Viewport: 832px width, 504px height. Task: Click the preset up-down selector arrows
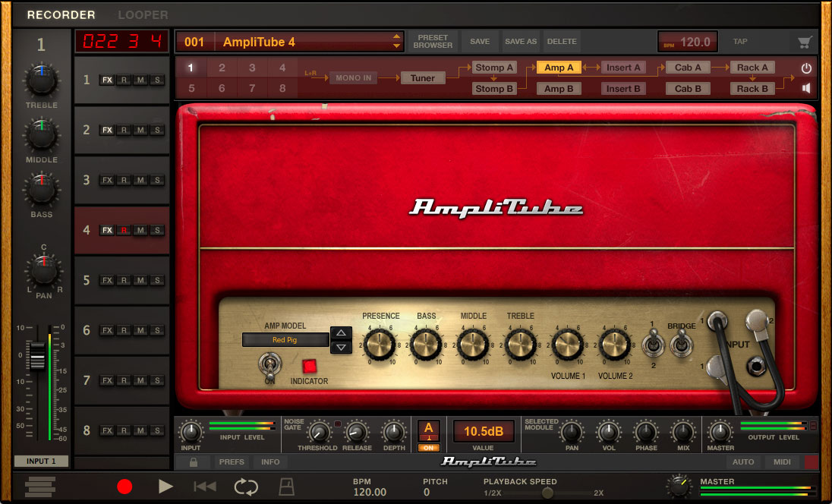point(396,41)
